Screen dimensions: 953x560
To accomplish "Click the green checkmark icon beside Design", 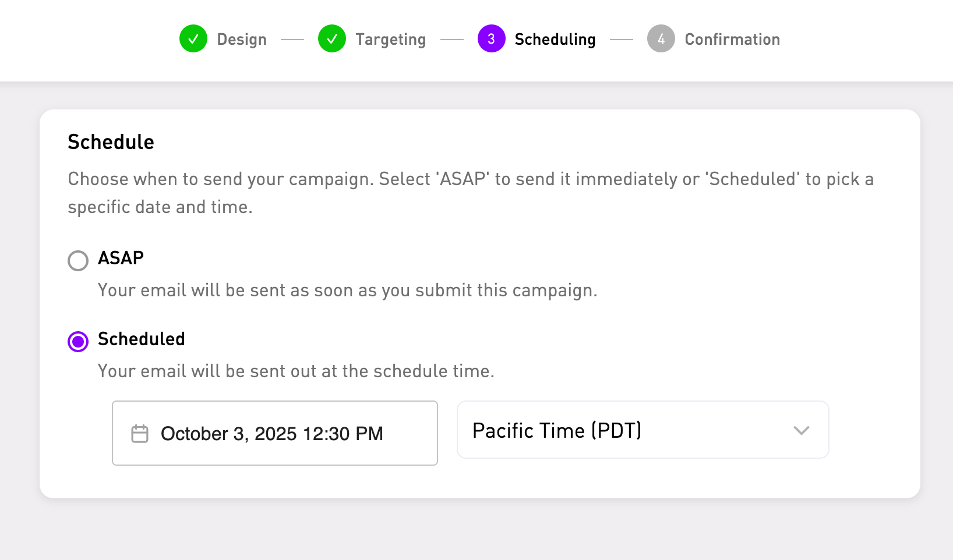I will click(x=193, y=39).
